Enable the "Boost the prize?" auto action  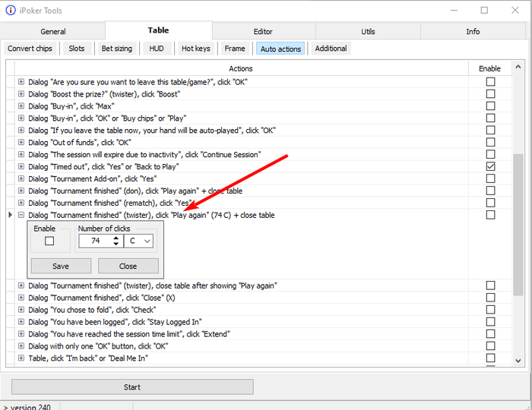click(490, 94)
